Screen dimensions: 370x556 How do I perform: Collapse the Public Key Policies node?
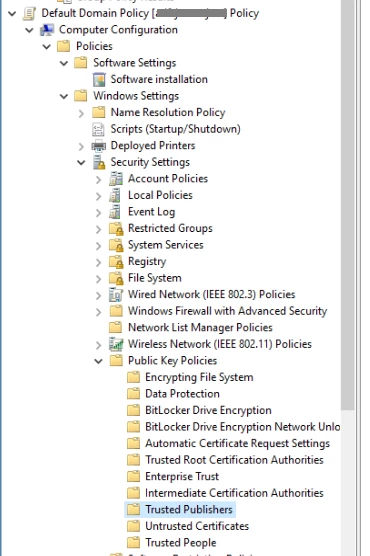coord(98,361)
